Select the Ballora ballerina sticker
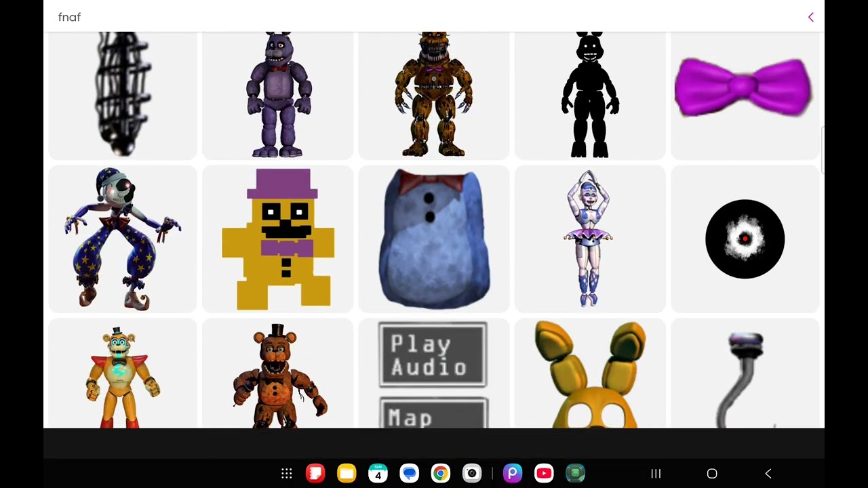 tap(590, 239)
